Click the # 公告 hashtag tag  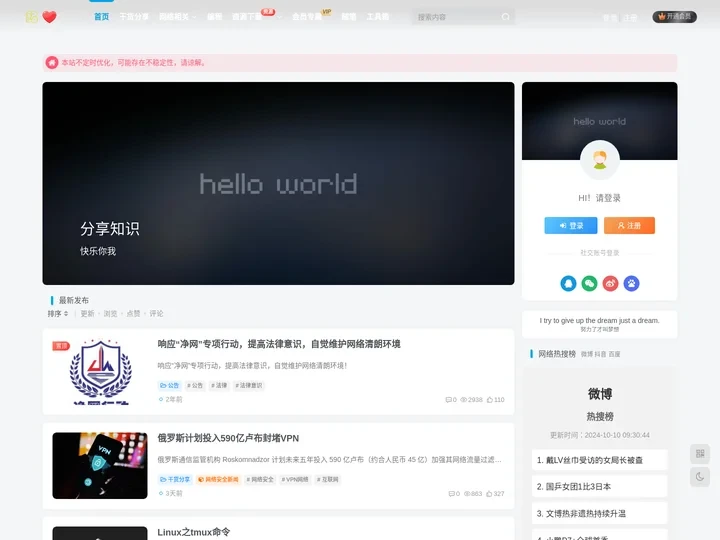tap(195, 385)
